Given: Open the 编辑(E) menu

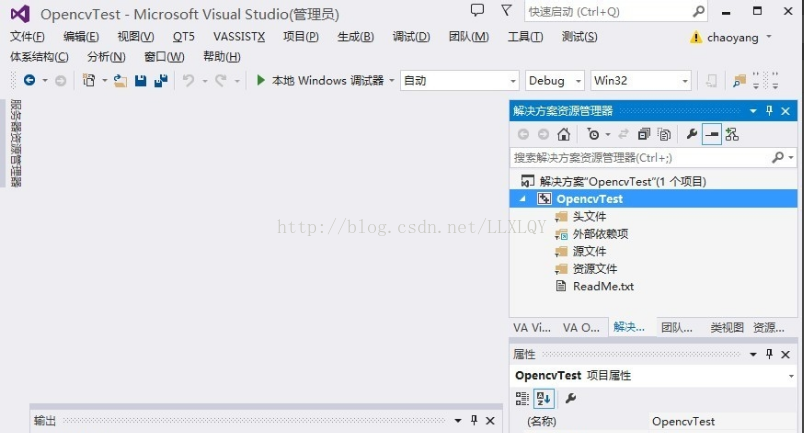Looking at the screenshot, I should tap(81, 36).
